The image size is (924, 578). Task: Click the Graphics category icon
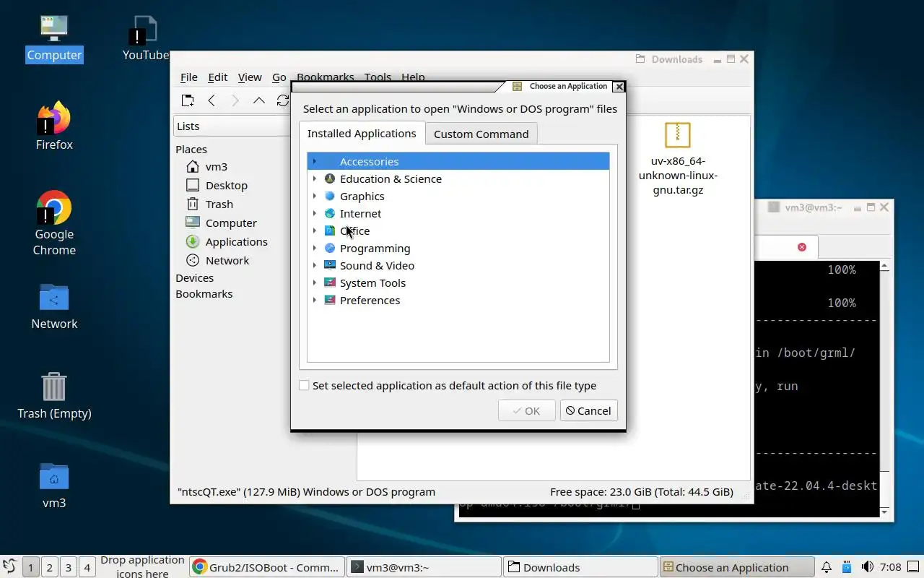tap(330, 196)
